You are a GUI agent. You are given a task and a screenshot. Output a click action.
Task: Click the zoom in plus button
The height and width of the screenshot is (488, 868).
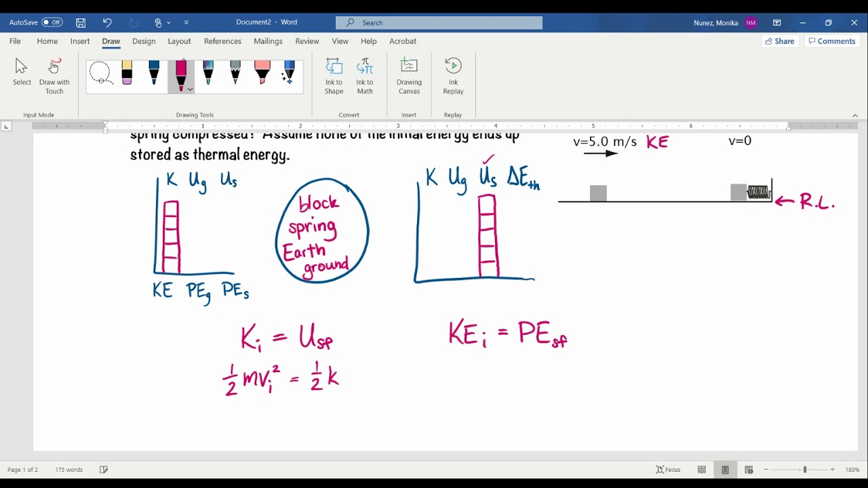[833, 470]
